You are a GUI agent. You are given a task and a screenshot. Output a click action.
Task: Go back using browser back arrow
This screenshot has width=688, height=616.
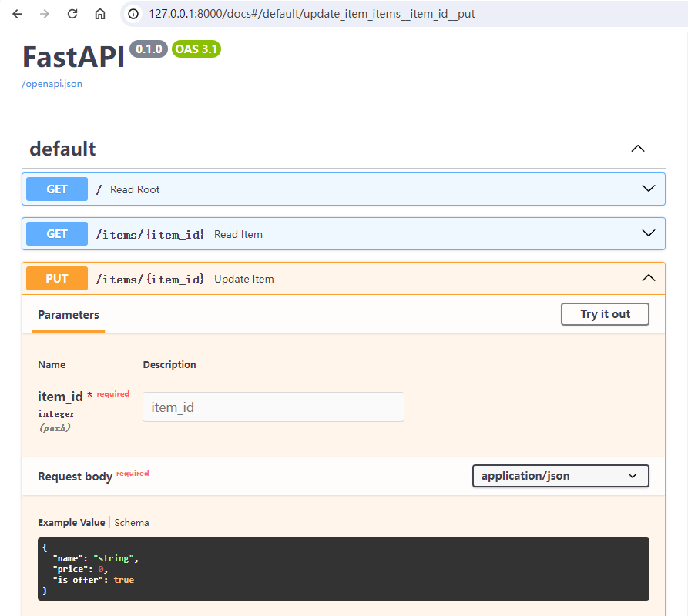tap(17, 14)
